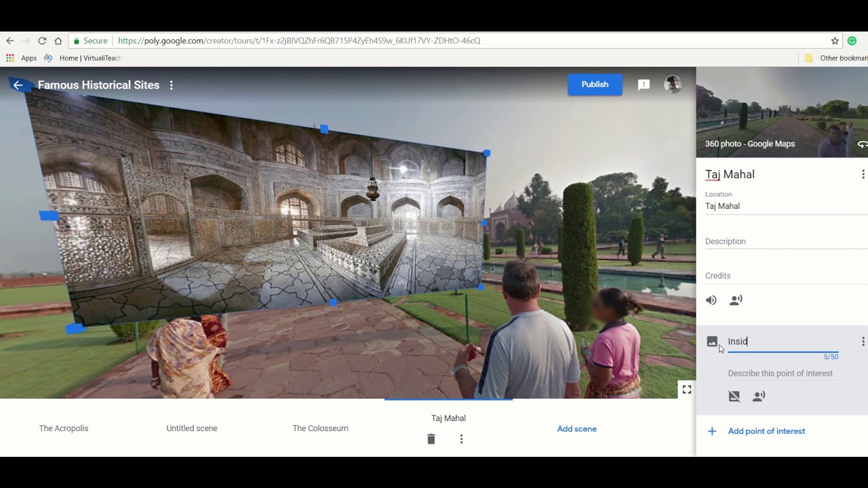
Task: Edit the point of interest title 'Insid'
Action: (783, 342)
